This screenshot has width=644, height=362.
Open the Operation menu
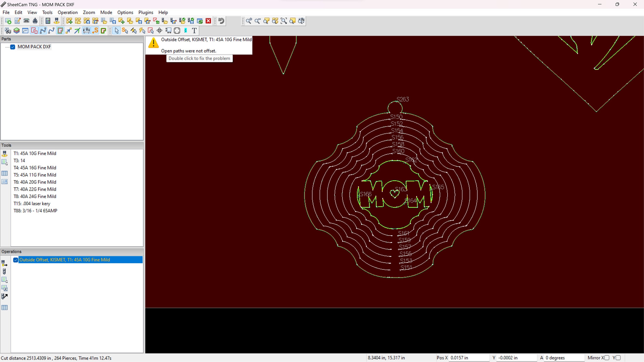coord(67,12)
